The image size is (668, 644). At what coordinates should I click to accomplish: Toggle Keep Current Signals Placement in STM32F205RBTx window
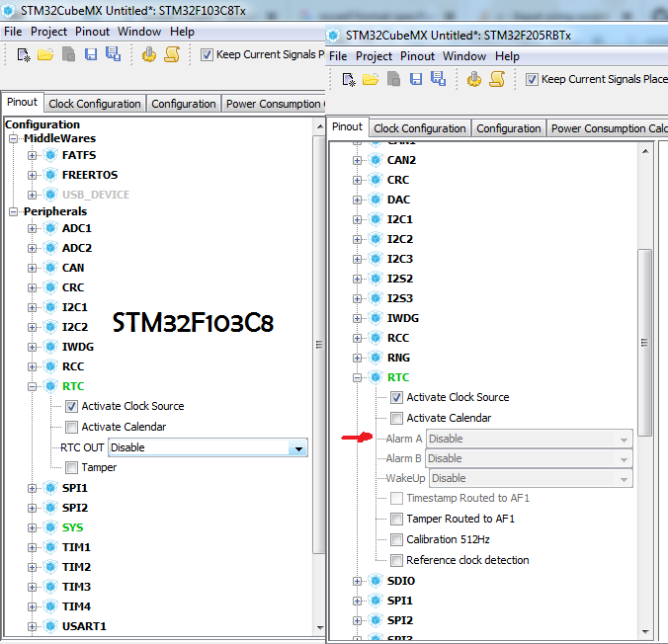click(x=532, y=80)
